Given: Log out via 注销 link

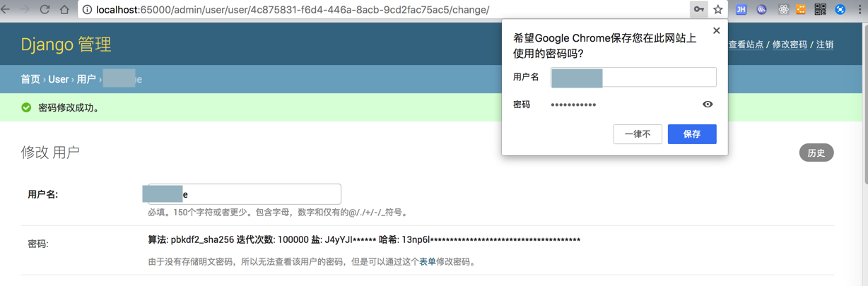Looking at the screenshot, I should point(825,44).
